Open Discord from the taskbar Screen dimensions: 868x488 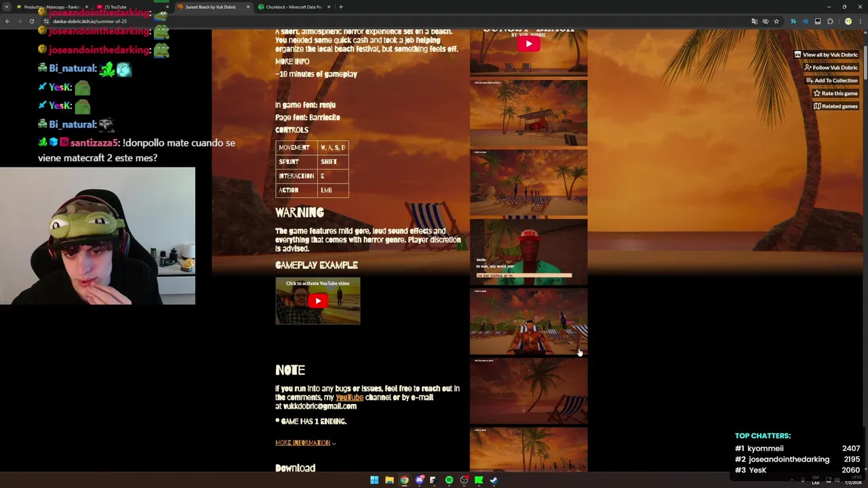click(419, 480)
